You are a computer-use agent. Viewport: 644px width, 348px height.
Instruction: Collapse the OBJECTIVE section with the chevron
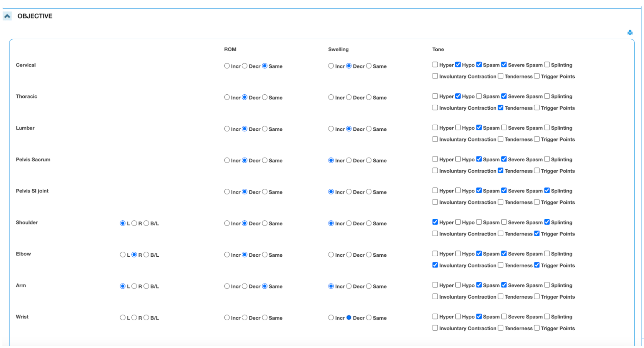click(x=7, y=16)
